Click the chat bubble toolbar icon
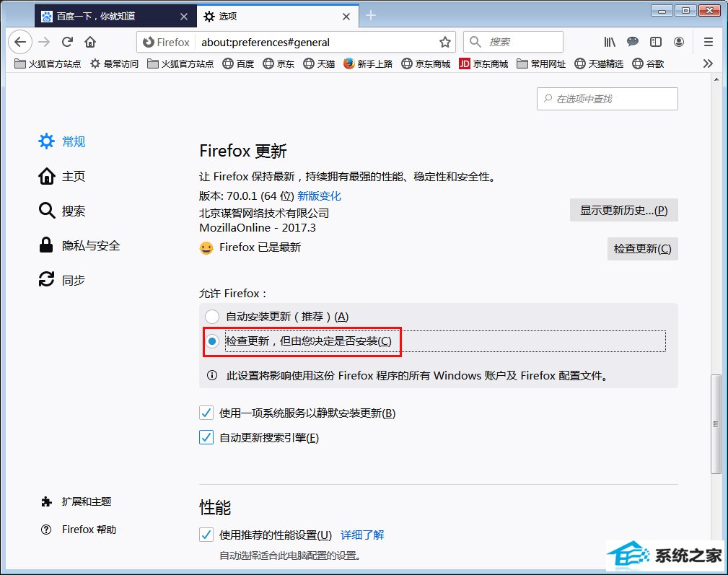Screen dimensions: 728x575 click(x=632, y=43)
